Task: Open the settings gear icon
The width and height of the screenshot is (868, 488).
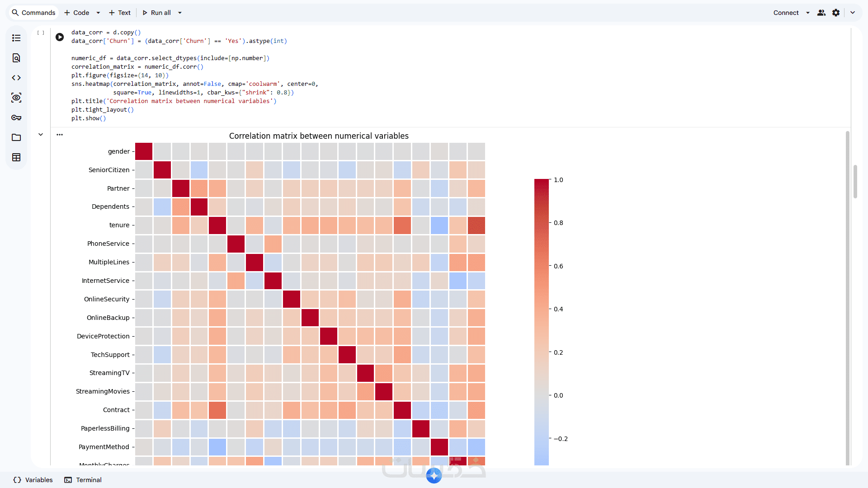Action: click(x=836, y=13)
